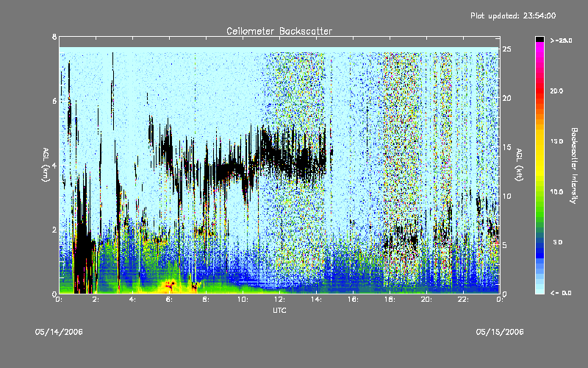Click the light cyan bottom of the colorbar
Viewport: 588px width, 368px height.
(539, 290)
